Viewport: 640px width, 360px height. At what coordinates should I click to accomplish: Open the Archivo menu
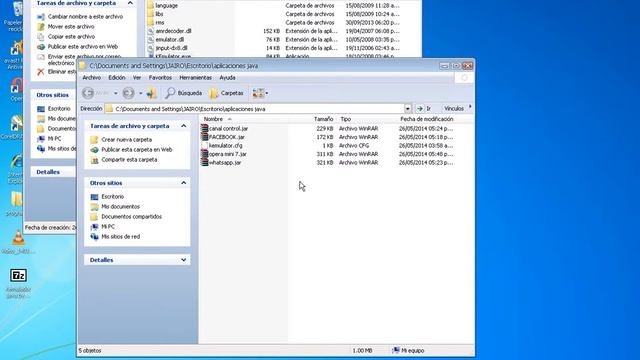click(x=91, y=78)
